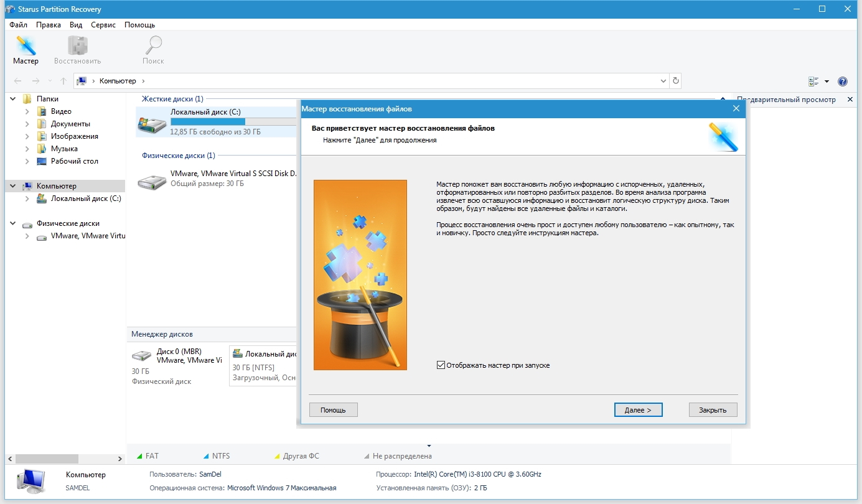Expand the Видео folder tree node
The width and height of the screenshot is (862, 504).
pos(27,111)
